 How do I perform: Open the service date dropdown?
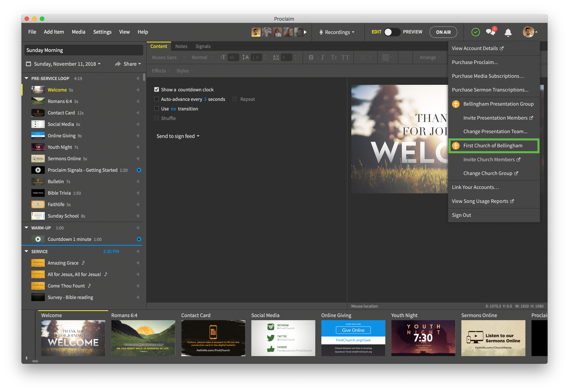pyautogui.click(x=67, y=64)
